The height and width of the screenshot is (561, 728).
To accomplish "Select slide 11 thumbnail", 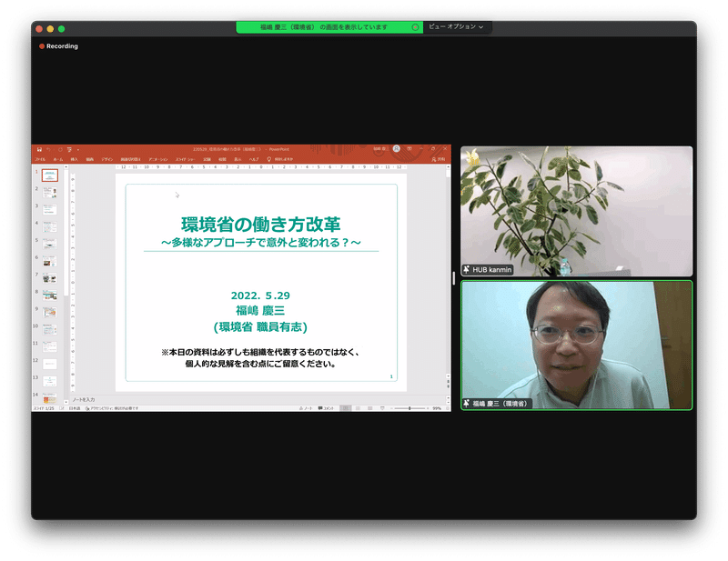I will 50,346.
